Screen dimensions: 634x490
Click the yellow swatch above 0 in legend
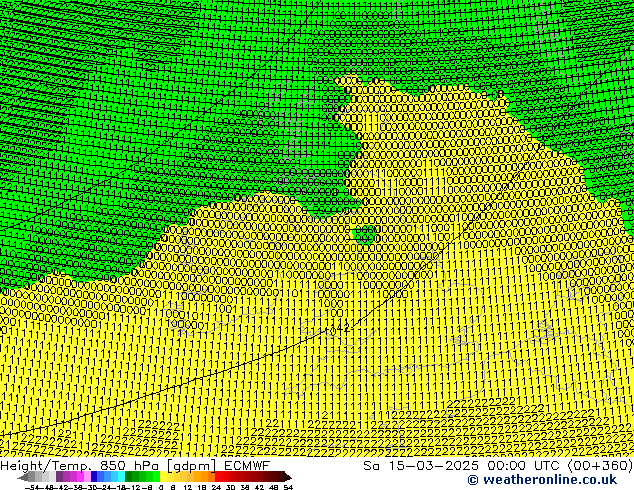click(x=163, y=476)
